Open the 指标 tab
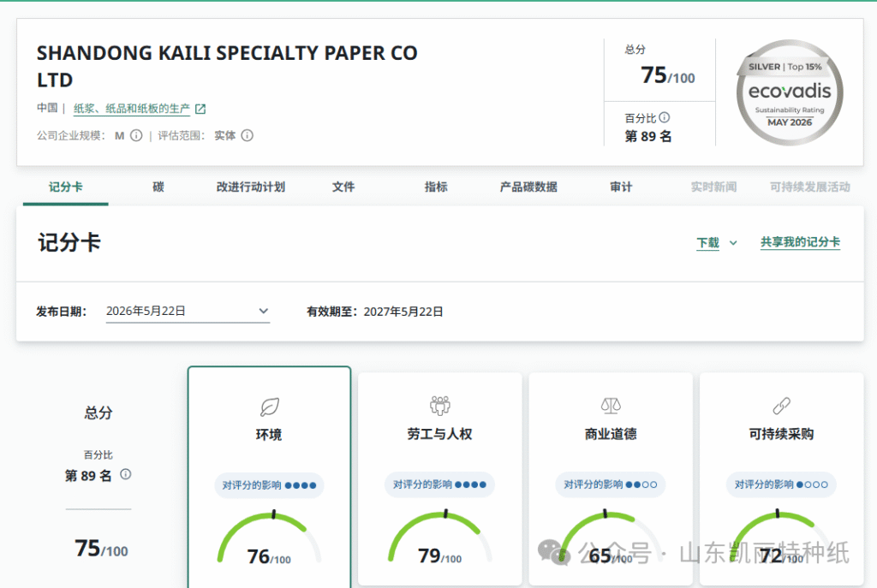The height and width of the screenshot is (588, 877). [436, 187]
